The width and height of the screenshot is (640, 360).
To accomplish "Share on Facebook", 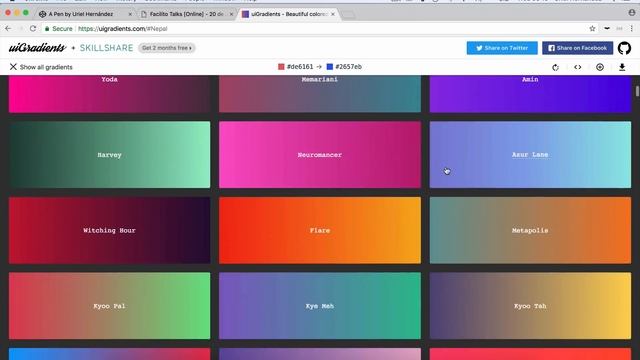I will point(578,48).
